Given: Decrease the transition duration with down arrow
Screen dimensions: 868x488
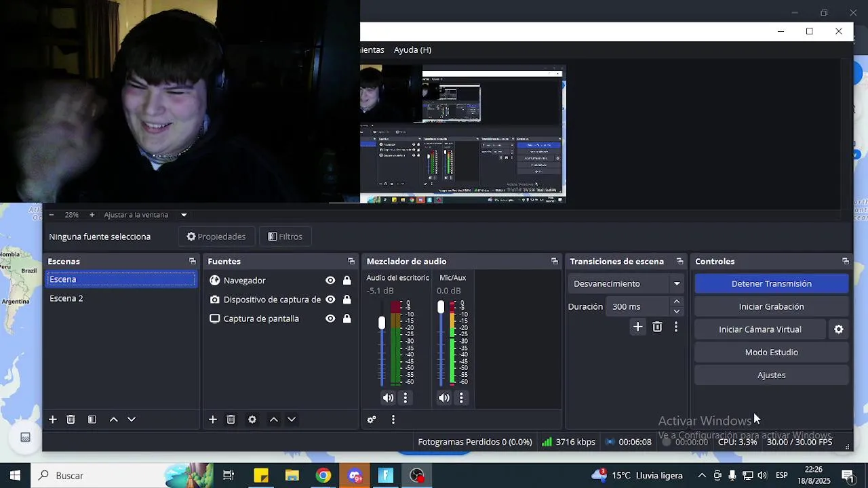Looking at the screenshot, I should (677, 311).
